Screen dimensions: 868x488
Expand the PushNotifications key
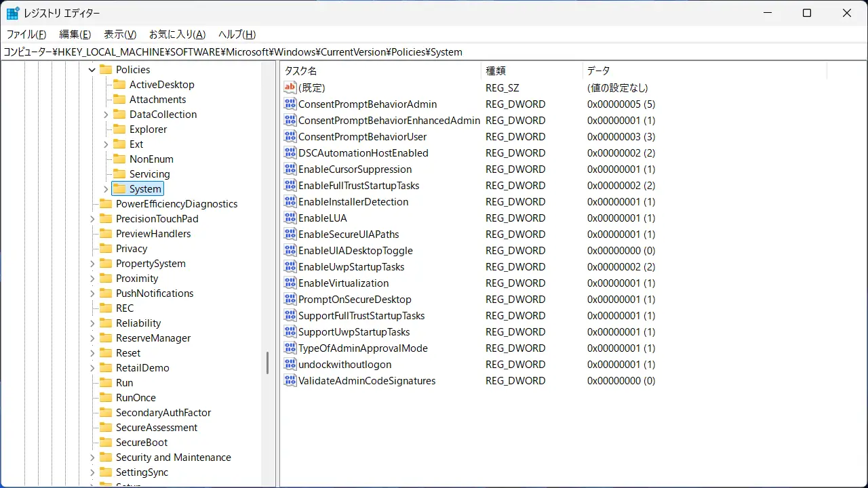(x=92, y=293)
